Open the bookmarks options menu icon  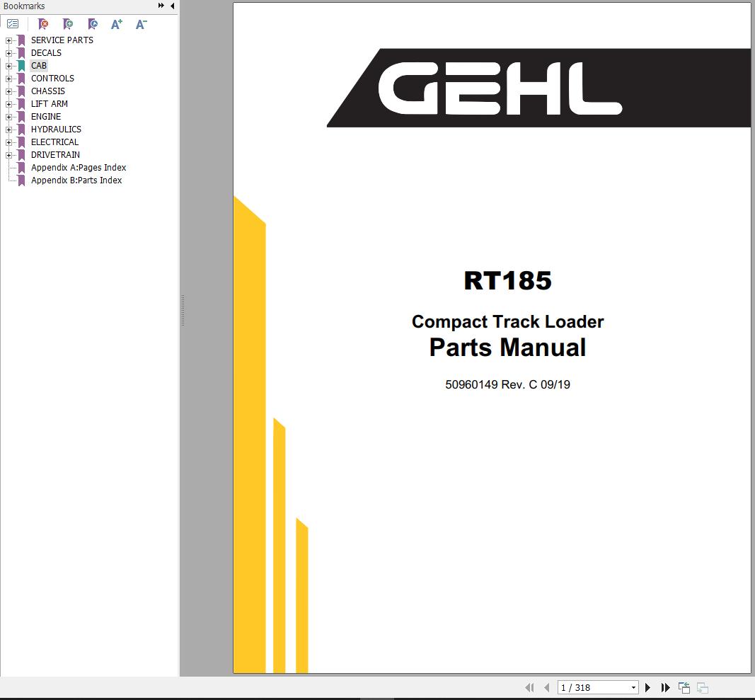click(x=13, y=23)
